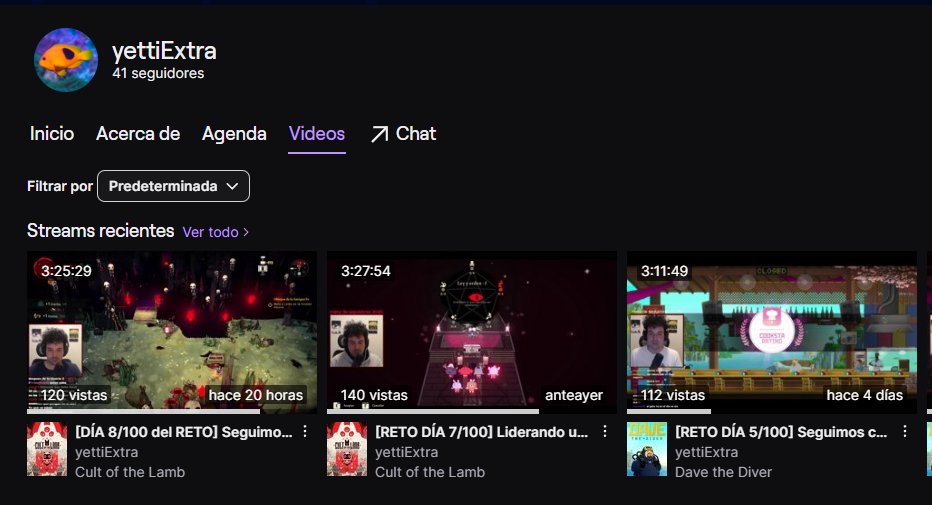932x505 pixels.
Task: Click watch progress bar under 140 vistas video
Action: [472, 411]
